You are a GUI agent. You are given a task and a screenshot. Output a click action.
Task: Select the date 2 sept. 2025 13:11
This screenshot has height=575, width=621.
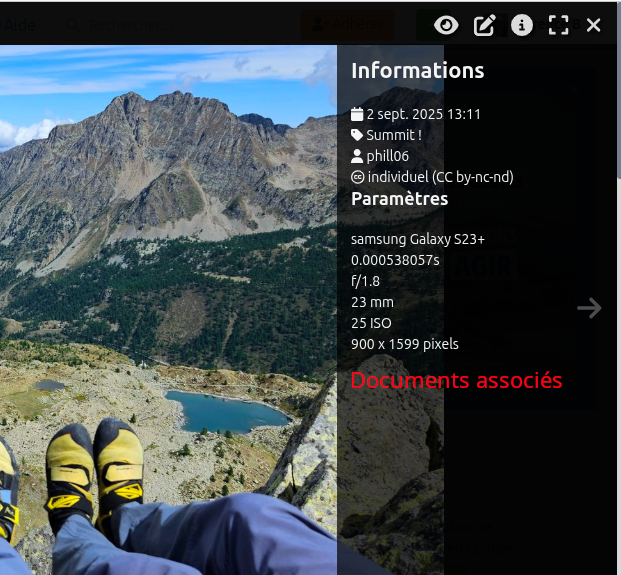coord(423,114)
